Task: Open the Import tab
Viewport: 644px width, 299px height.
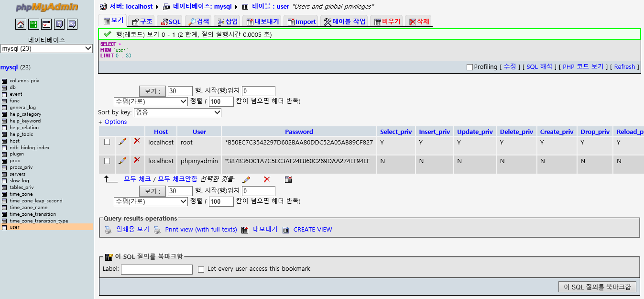Action: pyautogui.click(x=302, y=22)
